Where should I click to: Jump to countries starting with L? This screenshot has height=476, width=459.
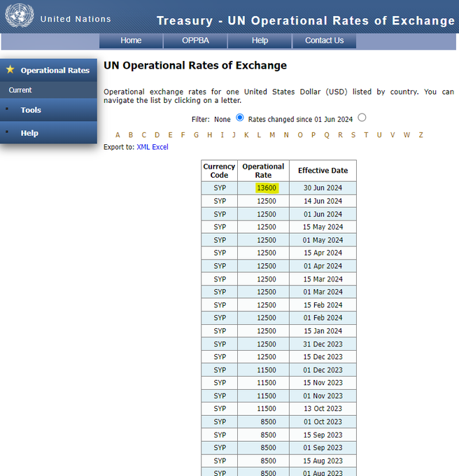click(x=259, y=135)
